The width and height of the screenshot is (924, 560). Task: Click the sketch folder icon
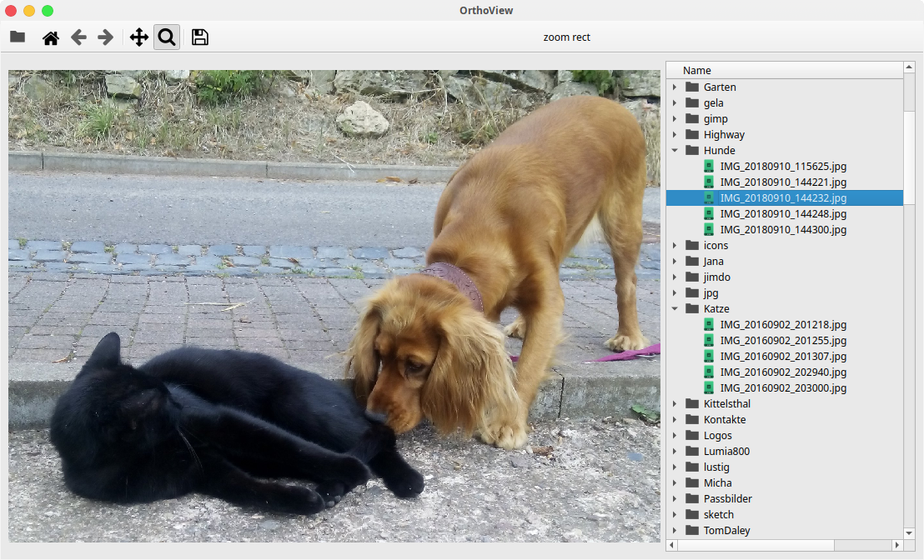[x=692, y=515]
